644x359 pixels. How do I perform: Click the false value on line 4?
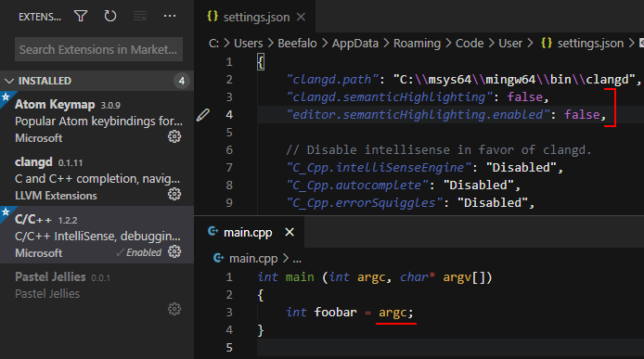(582, 115)
